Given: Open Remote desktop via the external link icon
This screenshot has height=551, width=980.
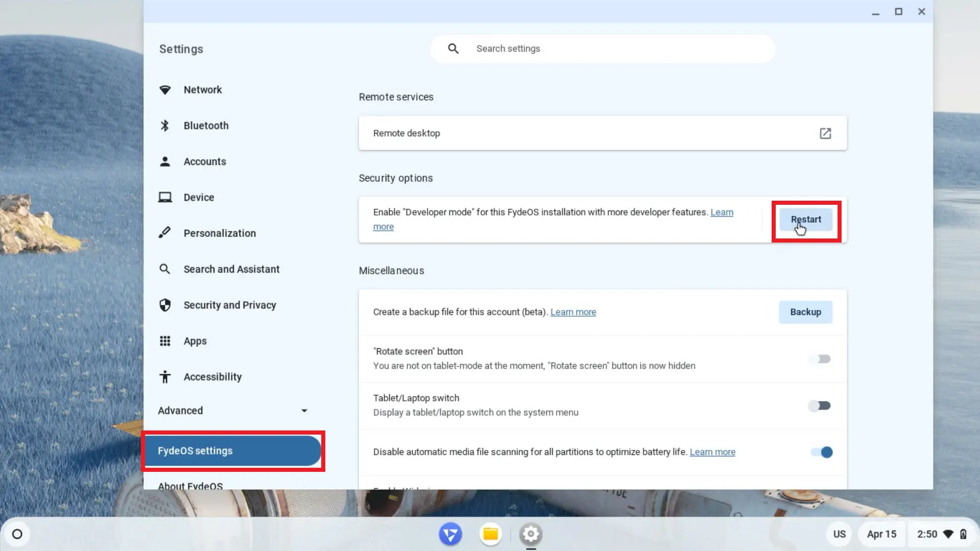Looking at the screenshot, I should pyautogui.click(x=826, y=133).
